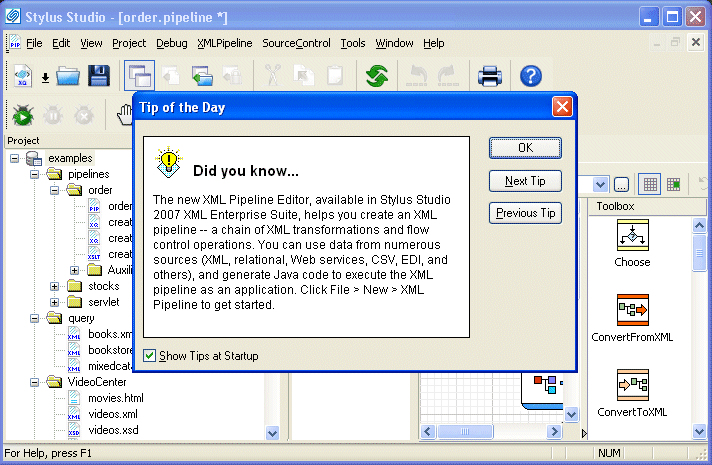712x465 pixels.
Task: Expand the stocks folder
Action: coord(54,286)
